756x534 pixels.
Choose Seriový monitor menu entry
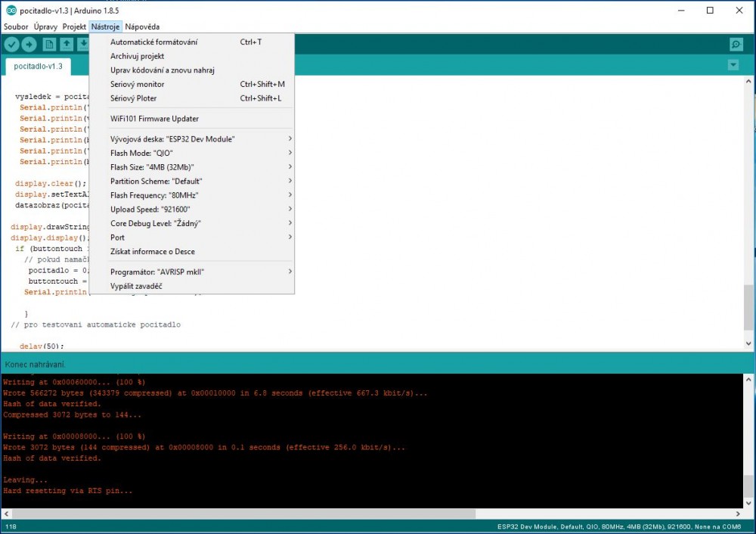click(138, 84)
